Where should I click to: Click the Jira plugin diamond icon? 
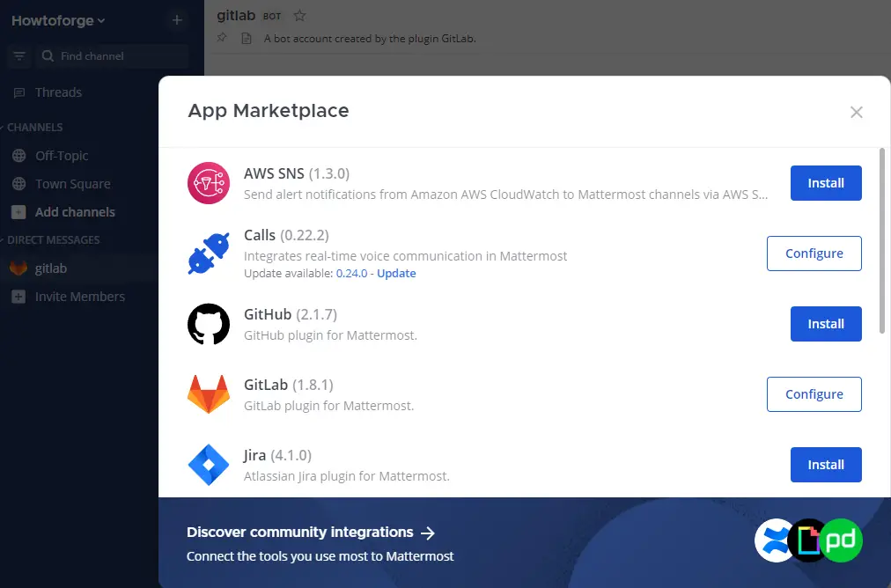[209, 465]
